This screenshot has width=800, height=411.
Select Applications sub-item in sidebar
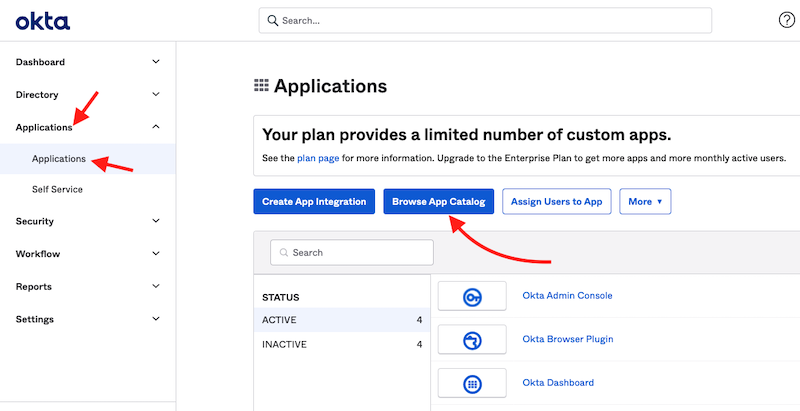click(x=88, y=159)
